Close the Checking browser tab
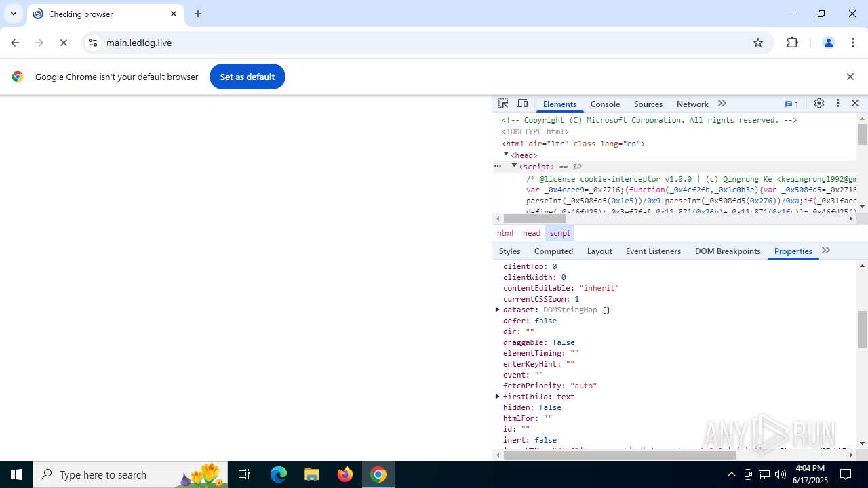The image size is (868, 488). [174, 14]
